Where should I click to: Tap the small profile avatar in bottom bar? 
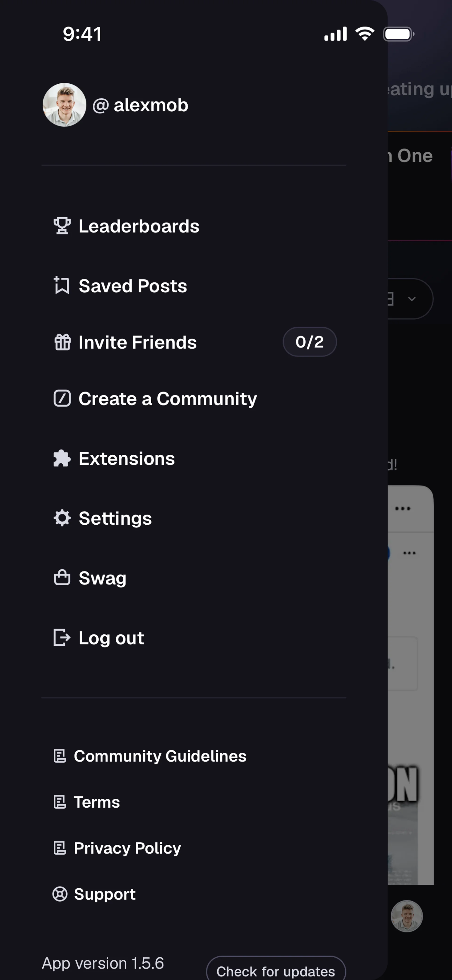click(x=406, y=916)
